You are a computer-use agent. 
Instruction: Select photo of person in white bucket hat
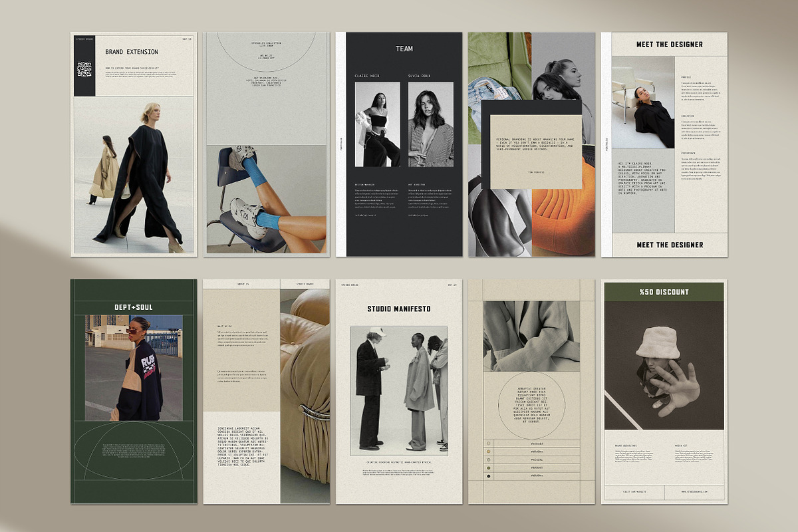[x=664, y=366]
